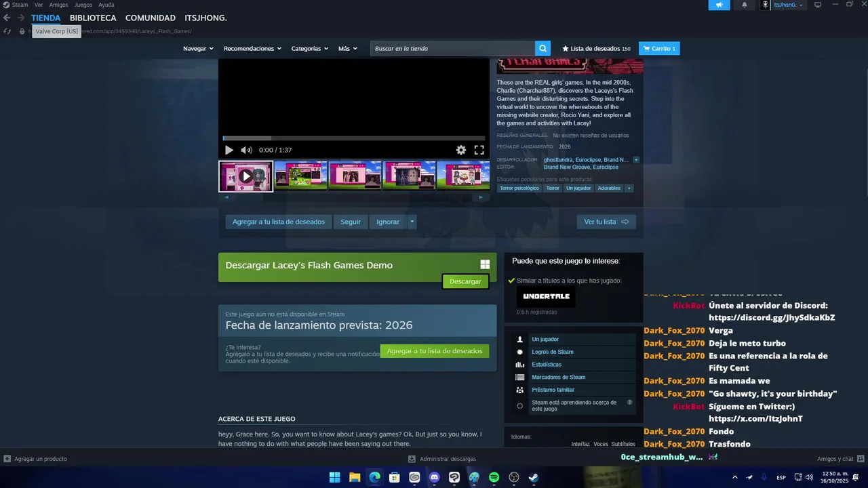Click the Ignorar button

click(x=388, y=222)
